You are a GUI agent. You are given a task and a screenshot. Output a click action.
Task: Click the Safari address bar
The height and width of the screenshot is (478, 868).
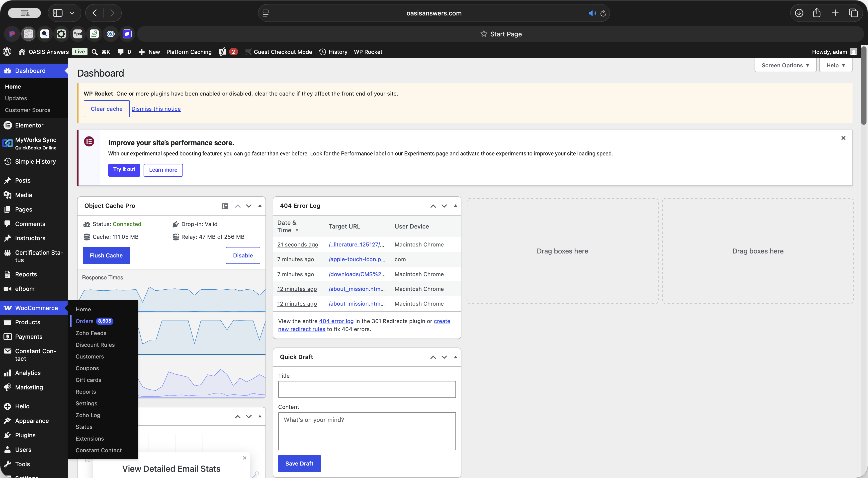434,13
